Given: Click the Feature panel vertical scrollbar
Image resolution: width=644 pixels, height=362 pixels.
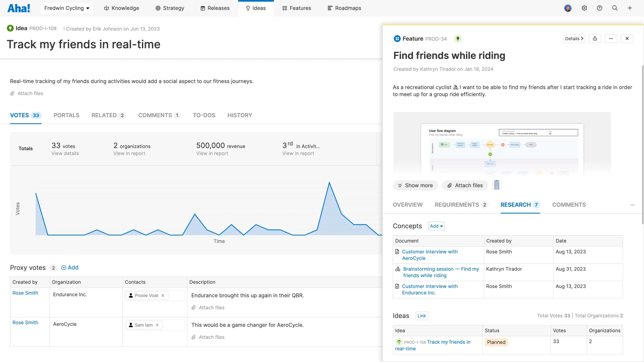Looking at the screenshot, I should (x=642, y=144).
